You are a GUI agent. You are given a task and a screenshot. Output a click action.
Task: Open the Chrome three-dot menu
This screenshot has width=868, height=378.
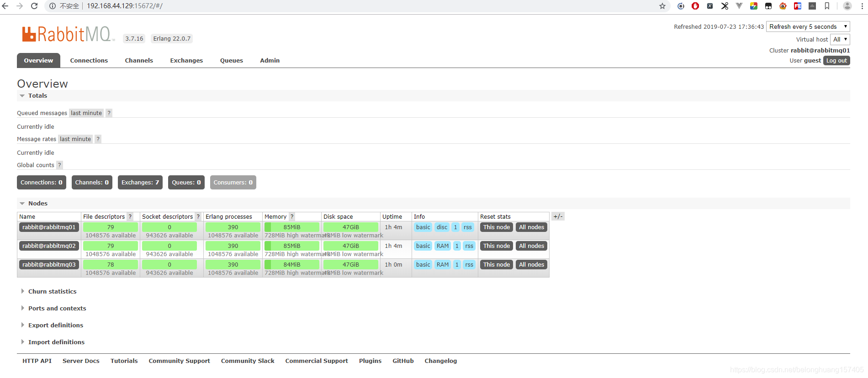[x=863, y=6]
